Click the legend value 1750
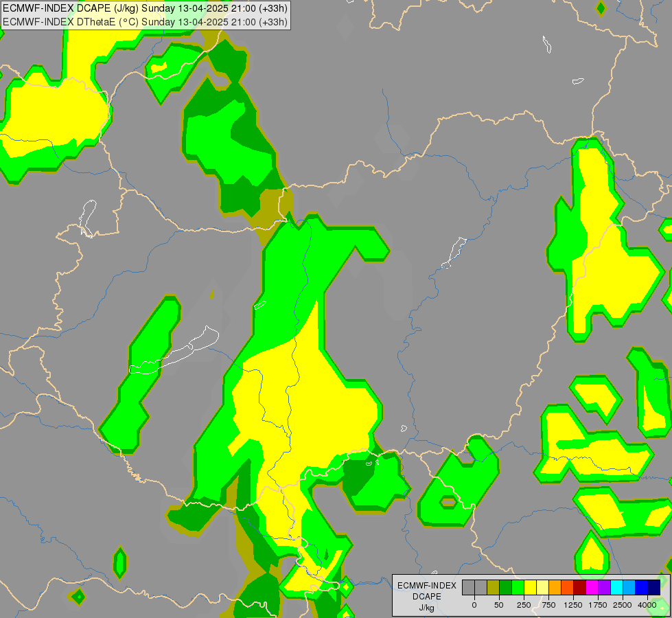672x618 pixels. pos(598,605)
